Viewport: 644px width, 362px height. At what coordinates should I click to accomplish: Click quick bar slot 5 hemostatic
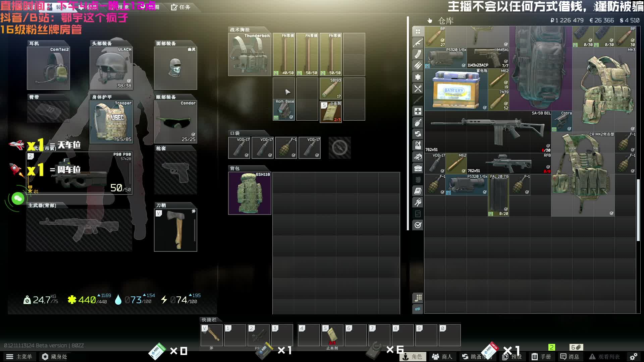point(332,335)
